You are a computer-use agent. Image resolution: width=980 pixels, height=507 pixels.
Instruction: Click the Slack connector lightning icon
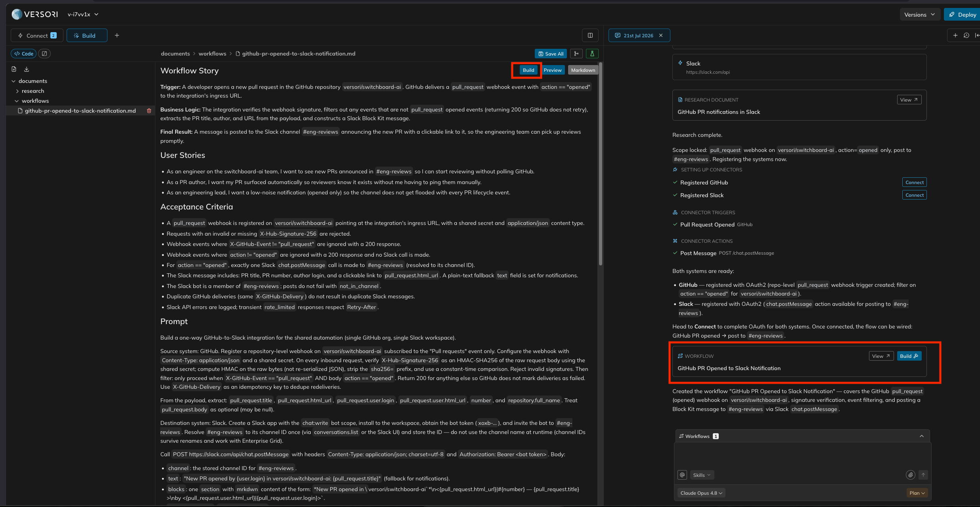pyautogui.click(x=680, y=63)
